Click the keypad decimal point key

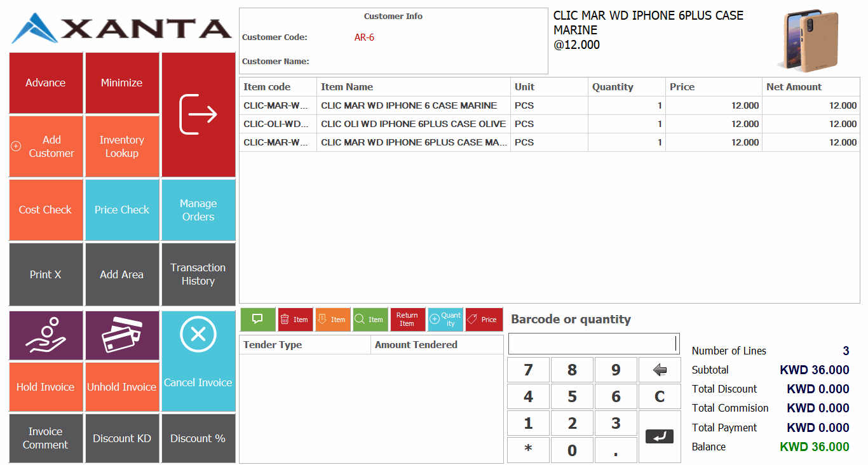point(616,450)
